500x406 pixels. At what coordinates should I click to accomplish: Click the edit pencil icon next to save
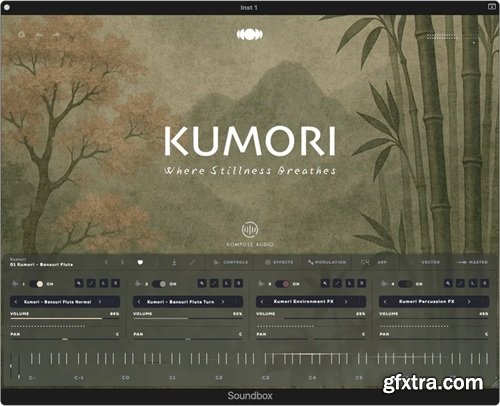(x=192, y=263)
